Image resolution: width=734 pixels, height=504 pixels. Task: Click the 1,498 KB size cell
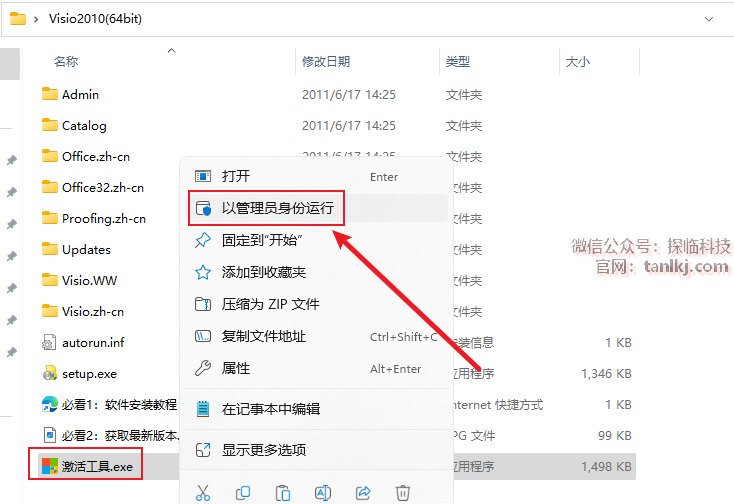click(606, 467)
